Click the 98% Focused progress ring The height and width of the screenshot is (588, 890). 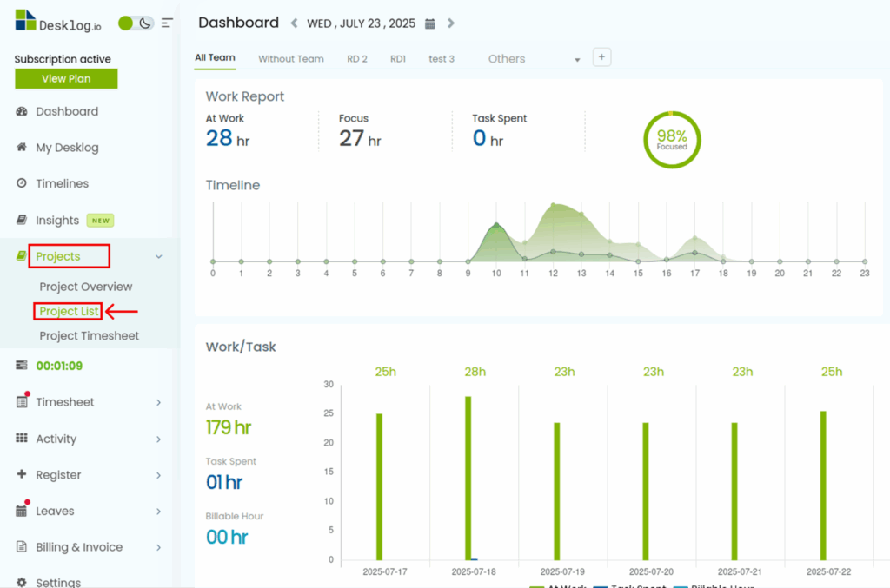tap(671, 139)
